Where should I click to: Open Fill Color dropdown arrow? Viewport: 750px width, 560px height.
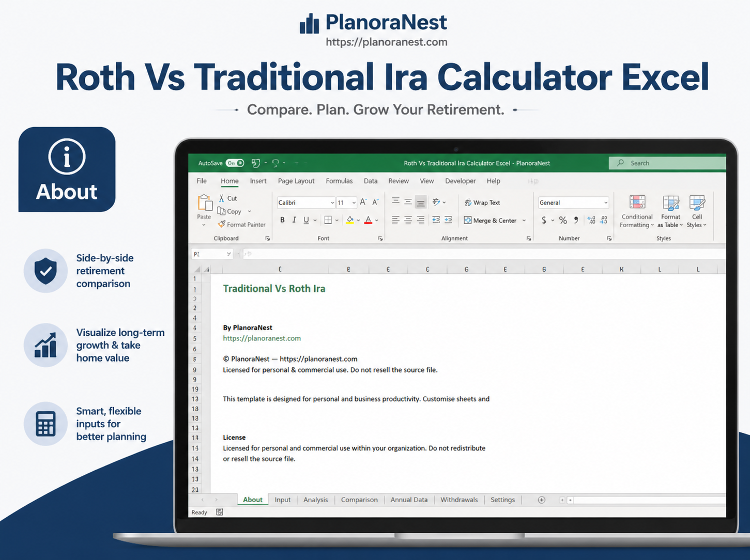(x=358, y=221)
